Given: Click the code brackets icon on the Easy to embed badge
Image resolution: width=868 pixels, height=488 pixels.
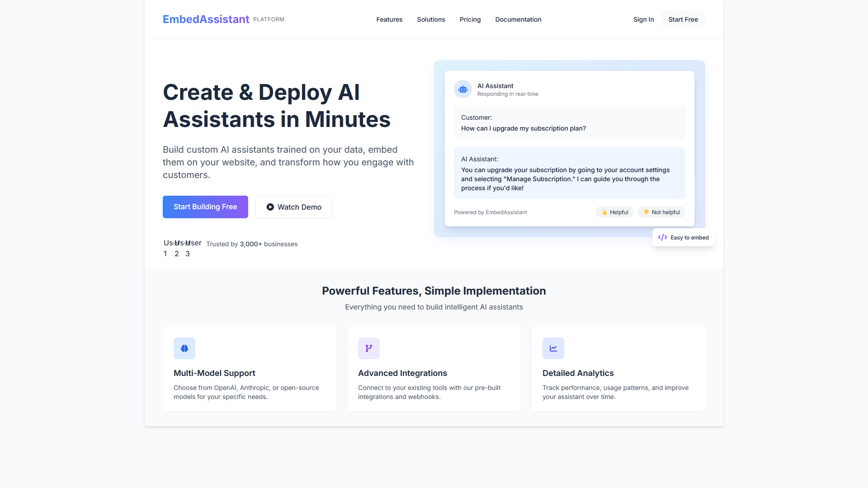Looking at the screenshot, I should (662, 238).
